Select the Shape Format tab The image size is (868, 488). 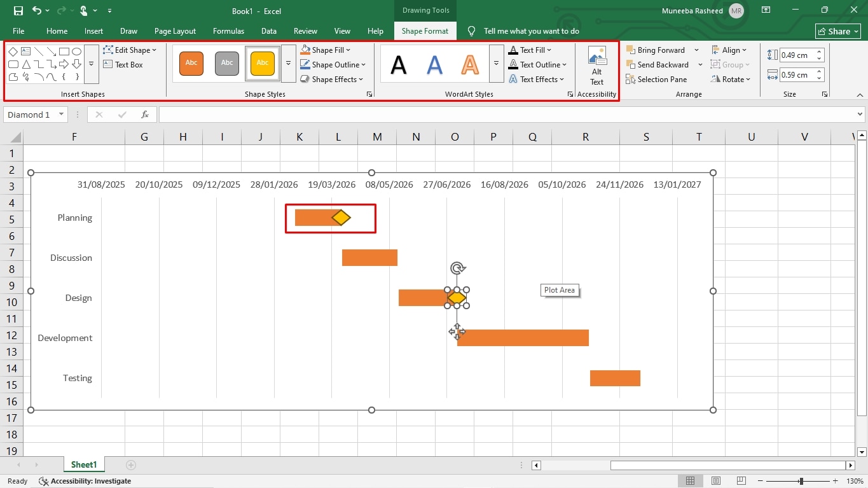(x=425, y=31)
